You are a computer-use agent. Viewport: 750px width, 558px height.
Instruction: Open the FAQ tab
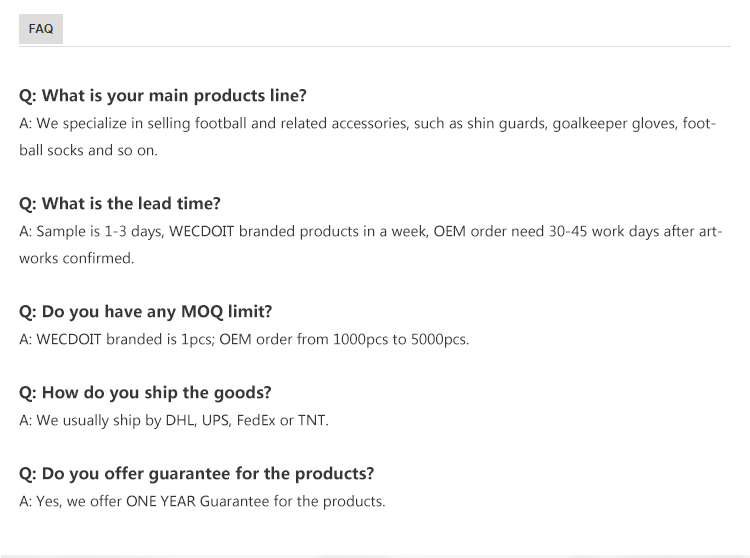[41, 29]
